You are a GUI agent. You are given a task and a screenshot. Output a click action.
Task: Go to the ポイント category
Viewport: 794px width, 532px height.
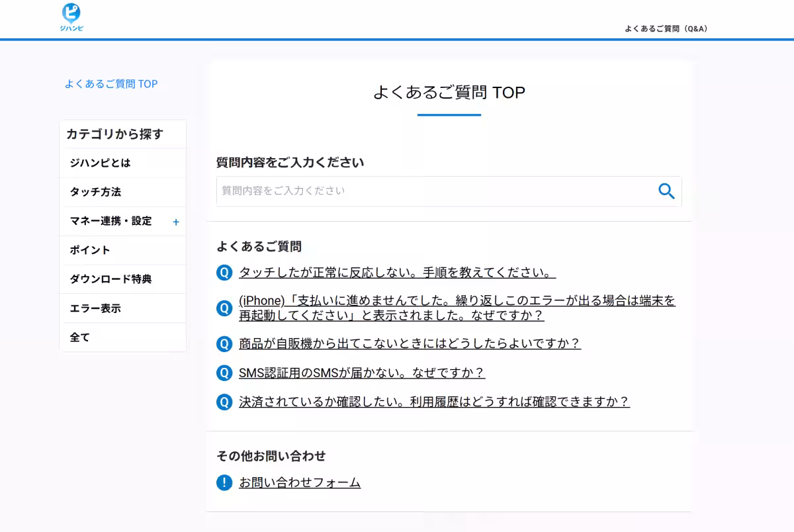90,250
